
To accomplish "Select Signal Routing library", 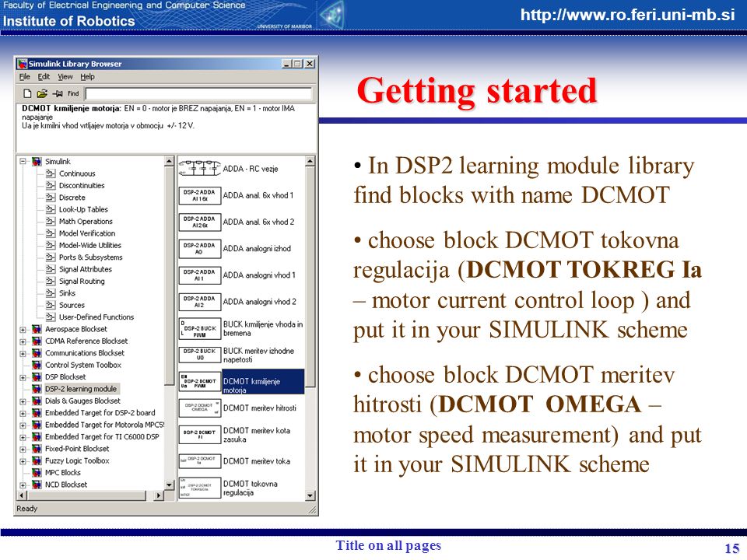I will 82,282.
